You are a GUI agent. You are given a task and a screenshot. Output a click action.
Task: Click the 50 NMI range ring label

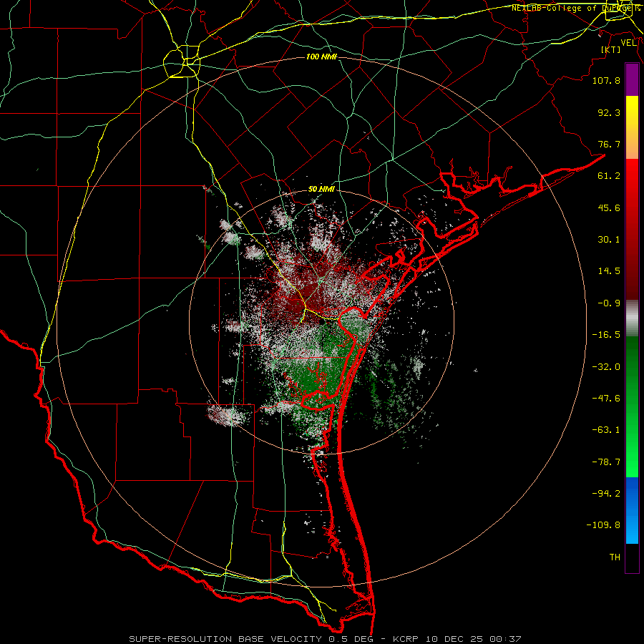(321, 189)
